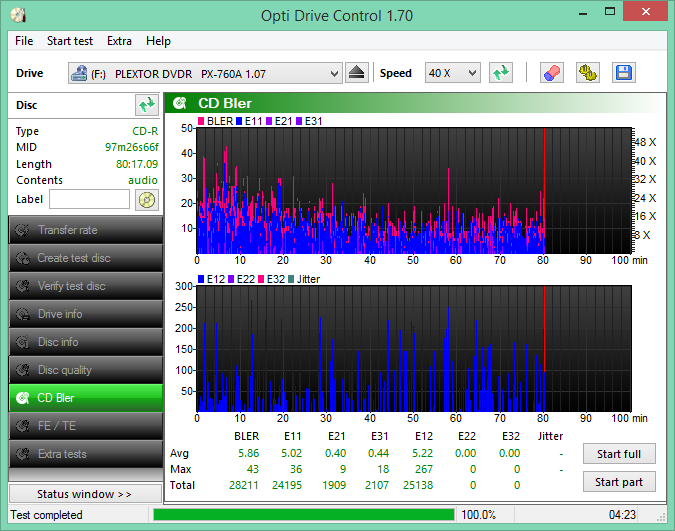675x531 pixels.
Task: Select the Disc quality test
Action: (85, 370)
